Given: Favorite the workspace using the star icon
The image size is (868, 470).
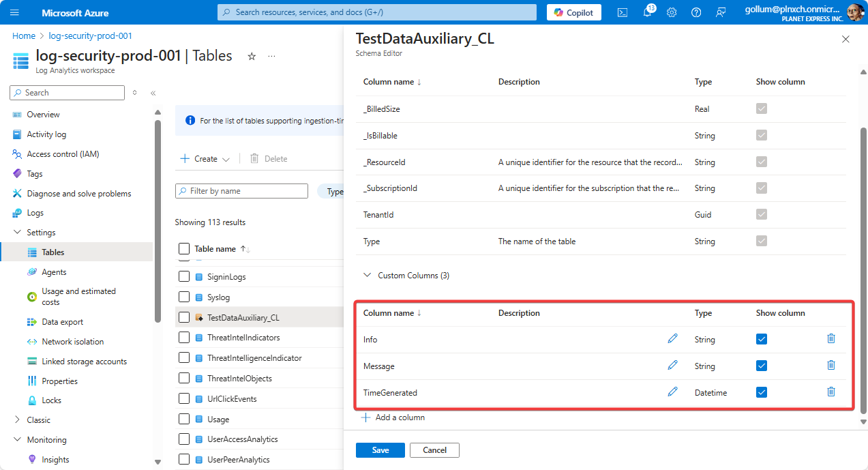Looking at the screenshot, I should (252, 57).
